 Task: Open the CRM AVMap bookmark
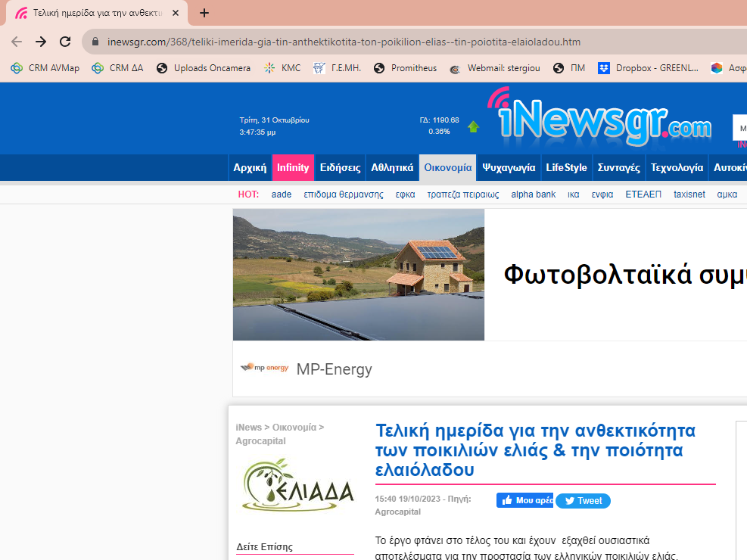[45, 68]
